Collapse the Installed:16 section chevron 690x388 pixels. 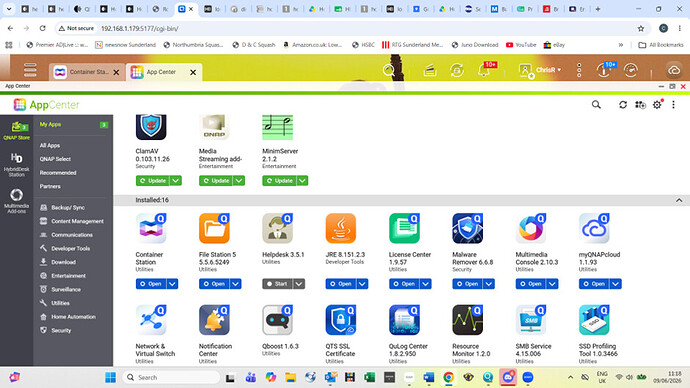pos(679,200)
